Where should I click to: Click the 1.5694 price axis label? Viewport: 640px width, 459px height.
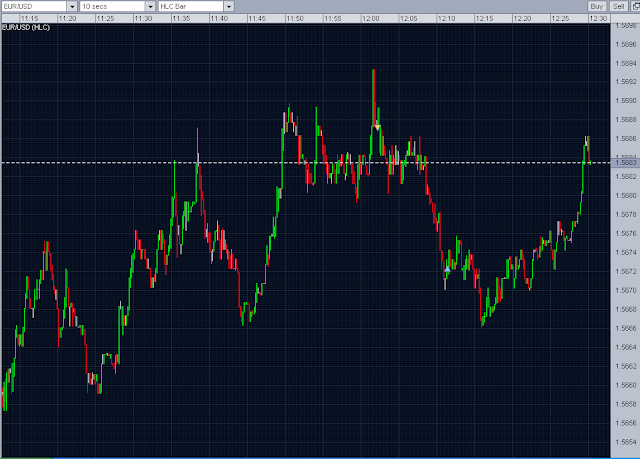click(626, 63)
